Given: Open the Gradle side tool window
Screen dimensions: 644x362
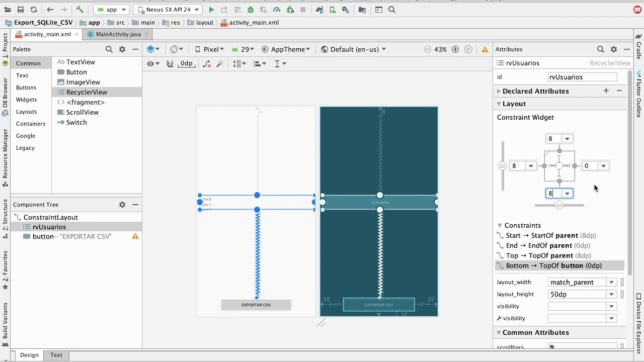Looking at the screenshot, I should pos(639,46).
